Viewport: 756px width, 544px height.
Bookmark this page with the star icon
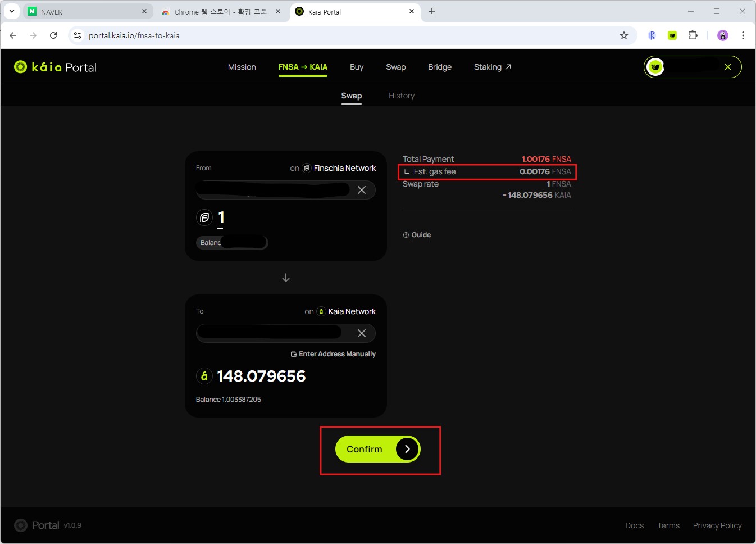point(624,35)
